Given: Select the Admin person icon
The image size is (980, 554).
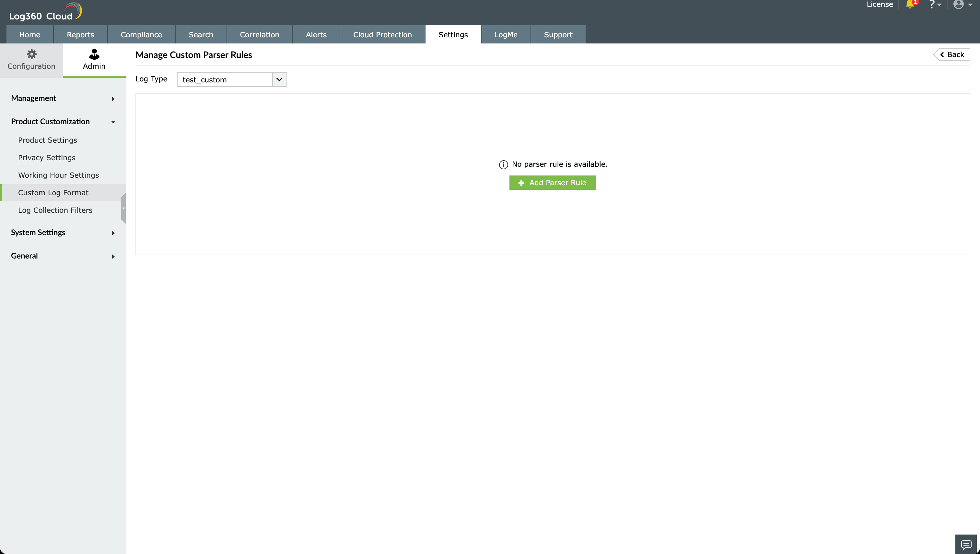Looking at the screenshot, I should coord(94,54).
